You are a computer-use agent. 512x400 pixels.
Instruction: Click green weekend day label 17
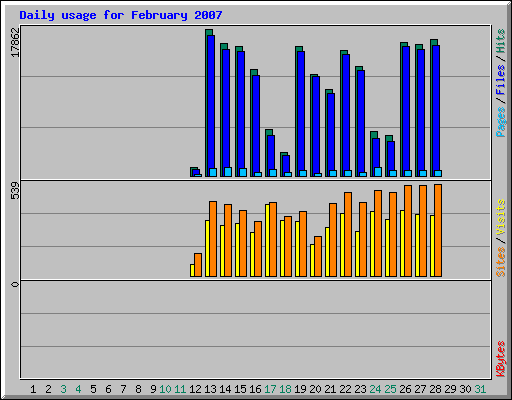point(270,389)
